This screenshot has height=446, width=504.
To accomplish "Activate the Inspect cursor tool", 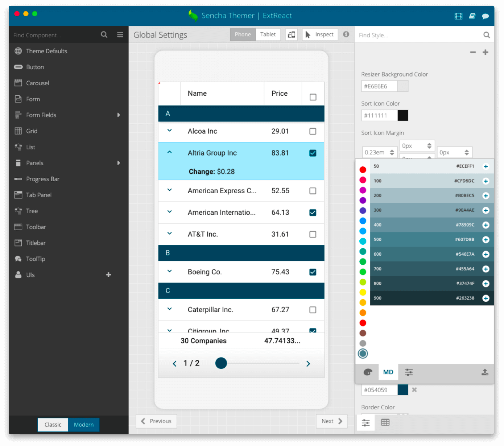I will coord(320,34).
